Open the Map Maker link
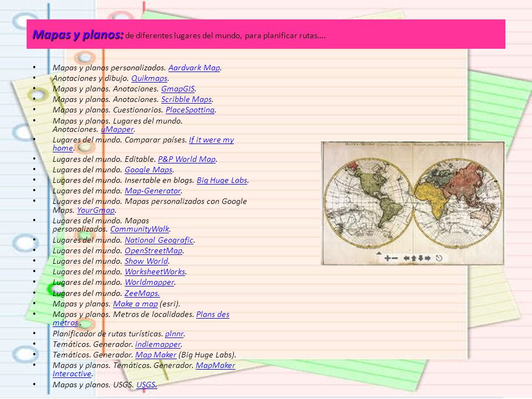The image size is (532, 399). [x=156, y=355]
